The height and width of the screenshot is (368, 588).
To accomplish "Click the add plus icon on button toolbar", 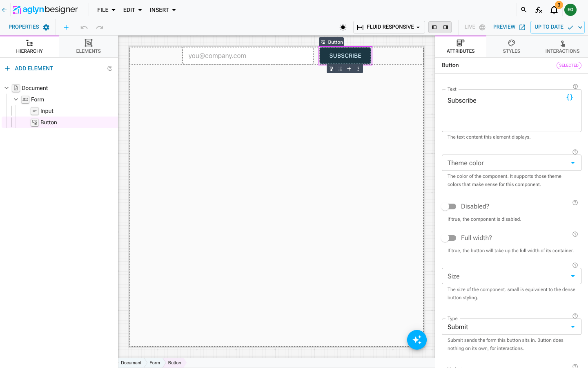I will (349, 69).
